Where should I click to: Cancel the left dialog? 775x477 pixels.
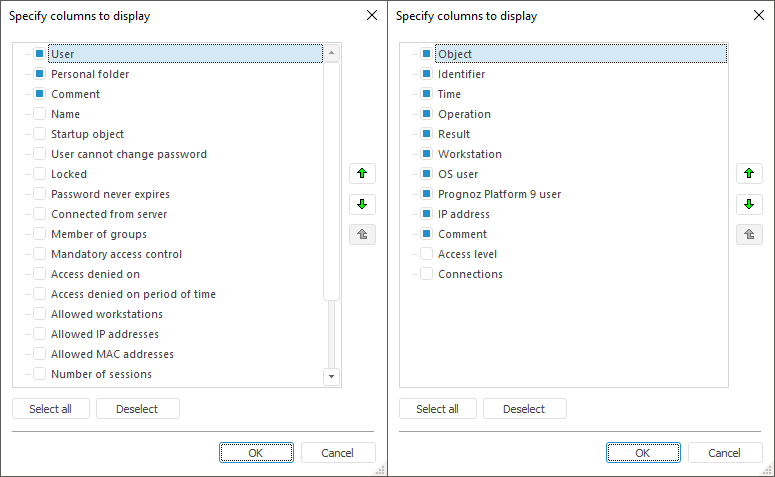tap(338, 453)
